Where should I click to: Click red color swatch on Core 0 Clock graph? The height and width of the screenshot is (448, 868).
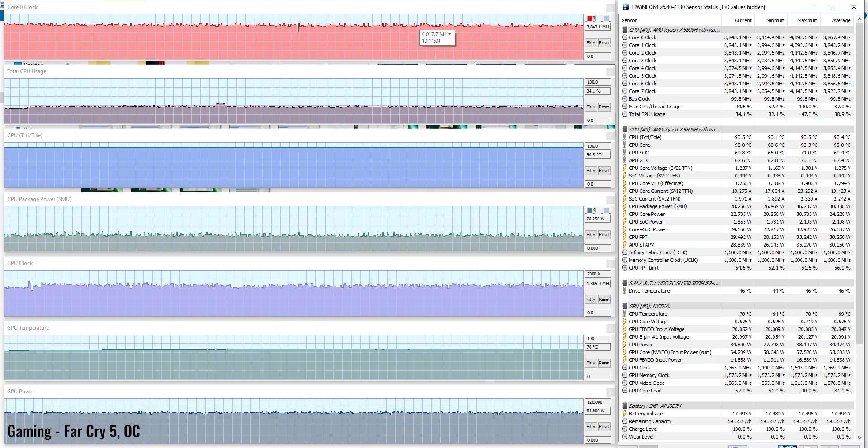pos(590,19)
